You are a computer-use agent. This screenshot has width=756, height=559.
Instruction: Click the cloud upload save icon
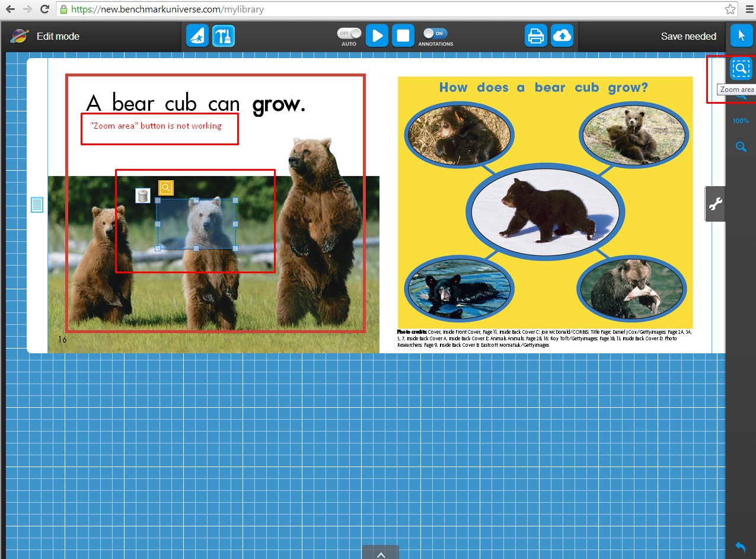click(x=562, y=36)
